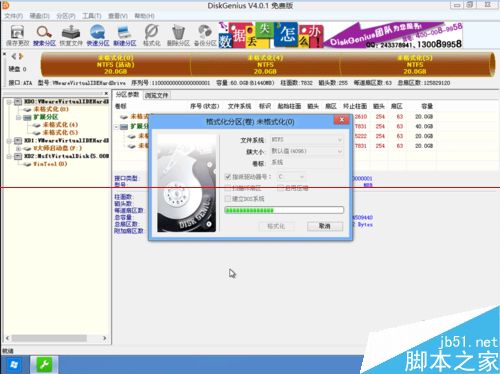This screenshot has height=374, width=500.
Task: Select partition 未格式化(4) in disk bar
Action: [x=265, y=65]
